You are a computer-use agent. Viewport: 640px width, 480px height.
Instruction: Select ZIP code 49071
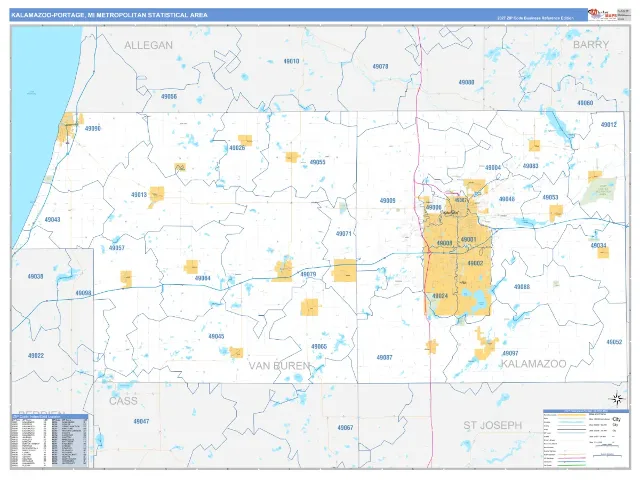tap(344, 234)
